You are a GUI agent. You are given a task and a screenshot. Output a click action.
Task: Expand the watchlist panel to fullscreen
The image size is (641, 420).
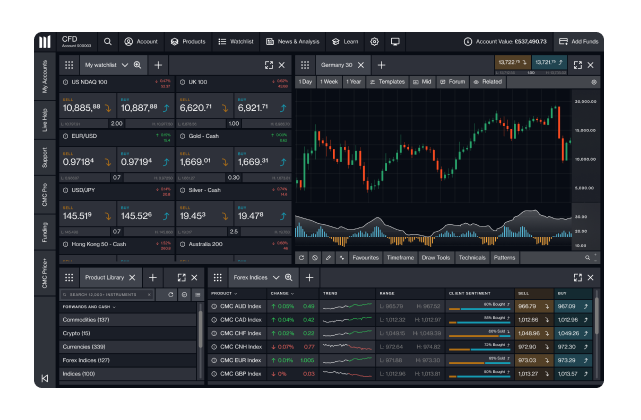(x=269, y=65)
